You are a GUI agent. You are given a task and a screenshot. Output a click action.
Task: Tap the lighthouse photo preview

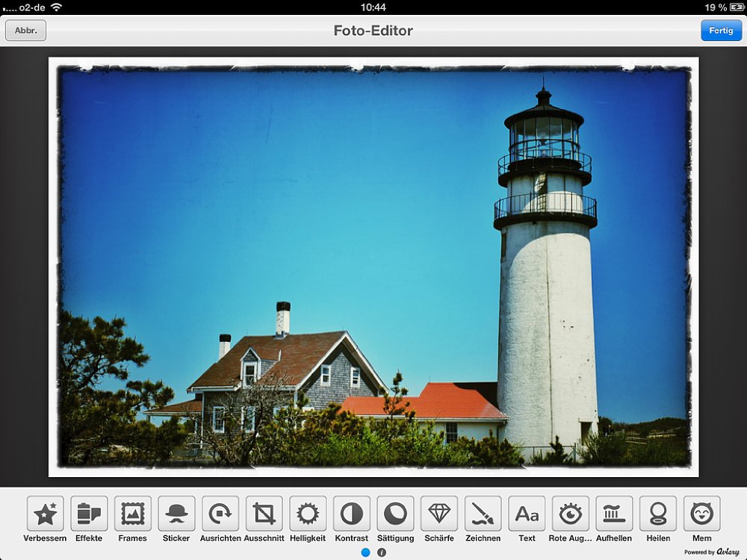[373, 267]
